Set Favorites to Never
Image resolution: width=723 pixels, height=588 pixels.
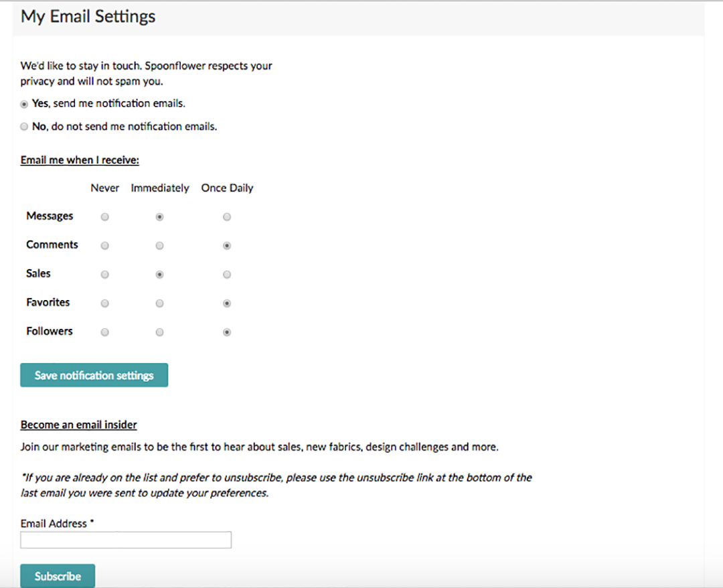[104, 303]
